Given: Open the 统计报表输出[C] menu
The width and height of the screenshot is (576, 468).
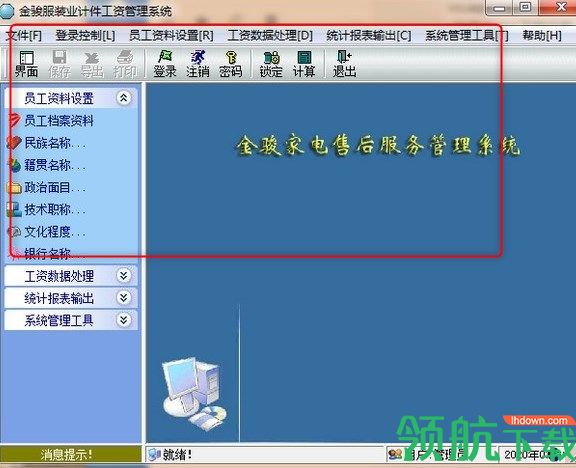Looking at the screenshot, I should tap(369, 36).
